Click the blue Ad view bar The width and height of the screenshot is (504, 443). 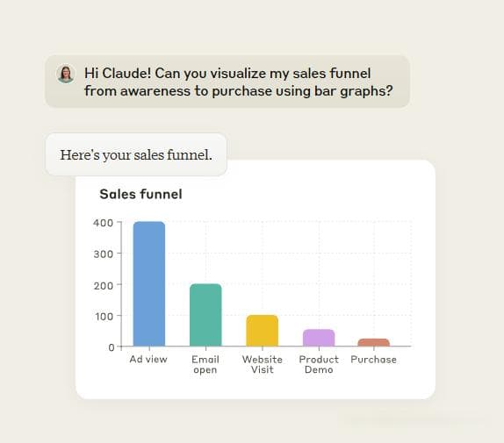[x=149, y=283]
